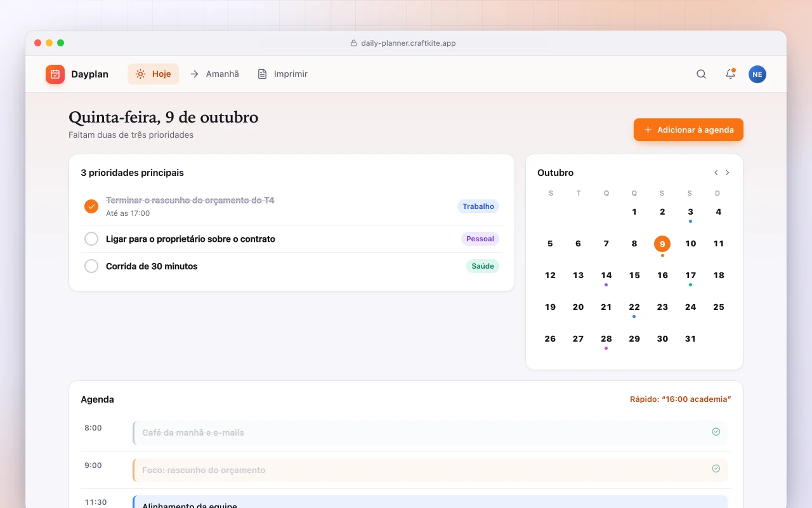Screen dimensions: 812x508
Task: Pick day 14 in the calendar
Action: click(x=606, y=276)
